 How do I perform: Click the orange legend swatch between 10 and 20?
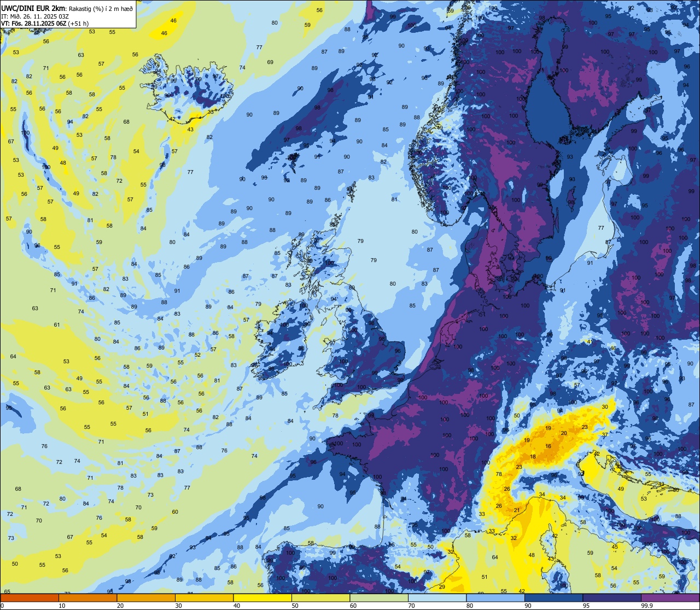pos(87,598)
